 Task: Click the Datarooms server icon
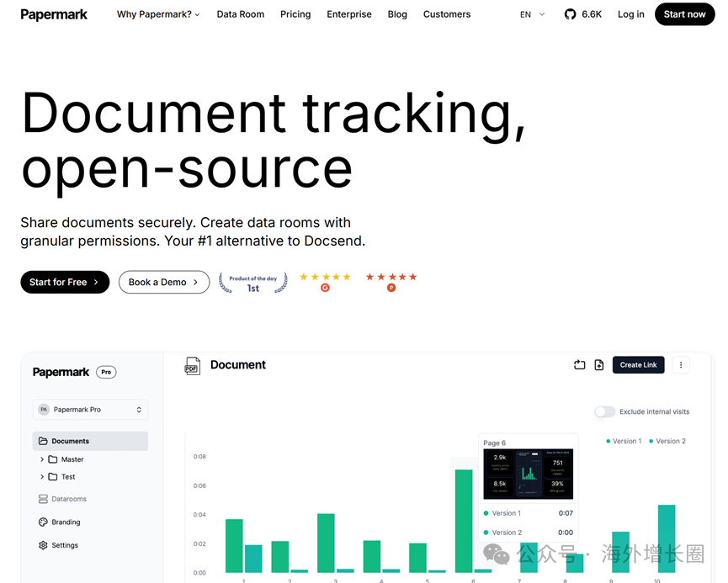pos(43,499)
